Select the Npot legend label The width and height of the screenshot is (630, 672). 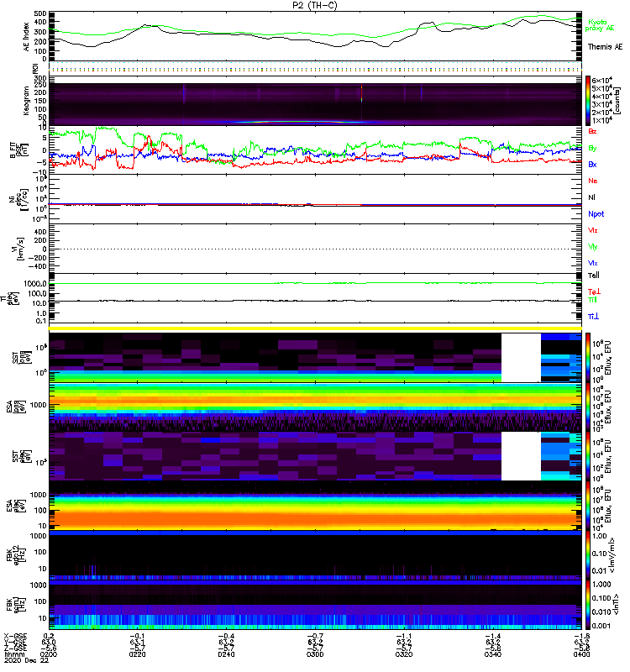tap(596, 214)
